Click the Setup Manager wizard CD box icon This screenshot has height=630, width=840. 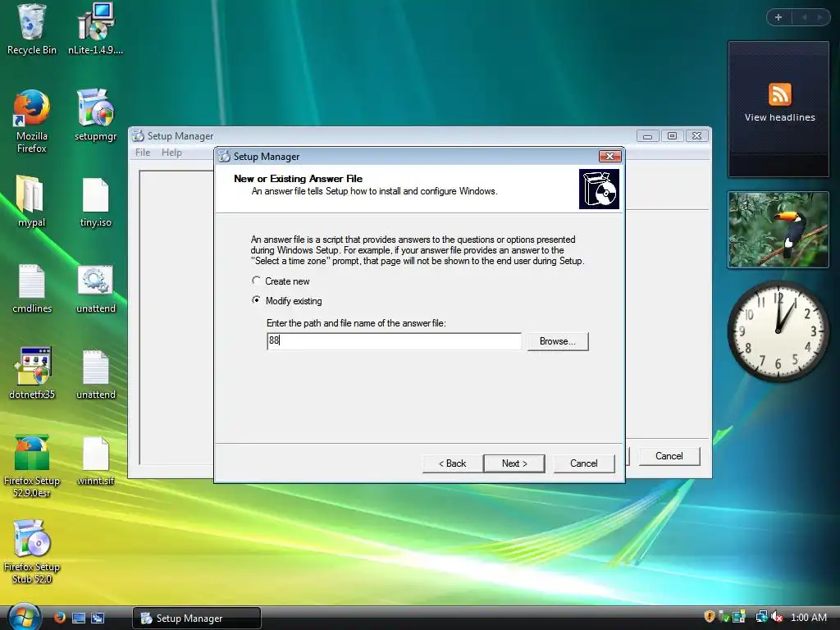coord(599,189)
